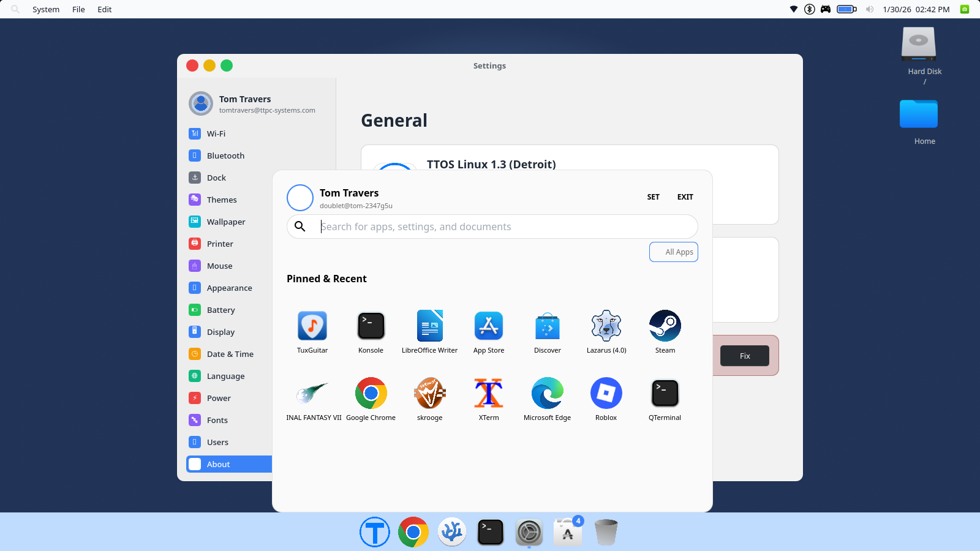The width and height of the screenshot is (980, 551).
Task: Launch Microsoft Edge browser
Action: [x=548, y=400]
